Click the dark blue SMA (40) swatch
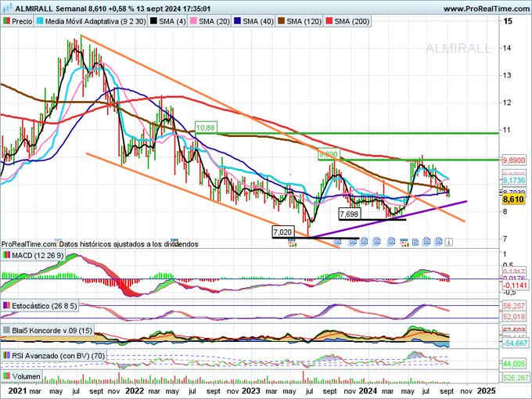This screenshot has width=532, height=399. coord(238,21)
